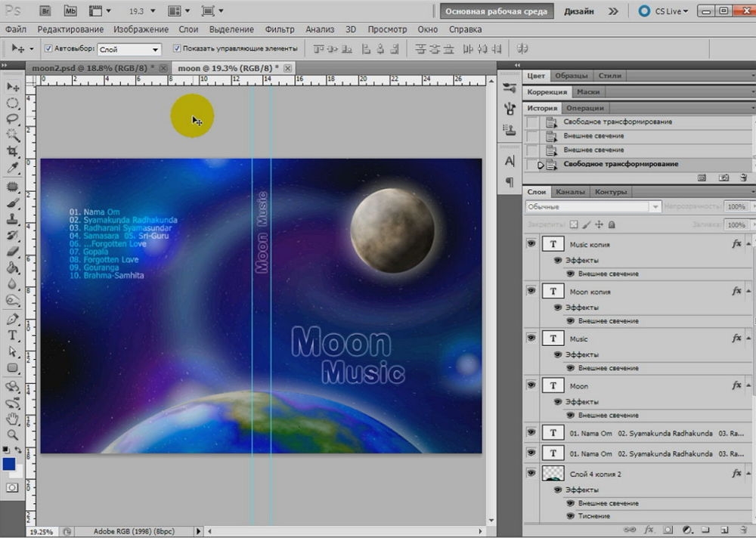Screen dimensions: 756x538
Task: Select the Crop tool
Action: coord(13,151)
